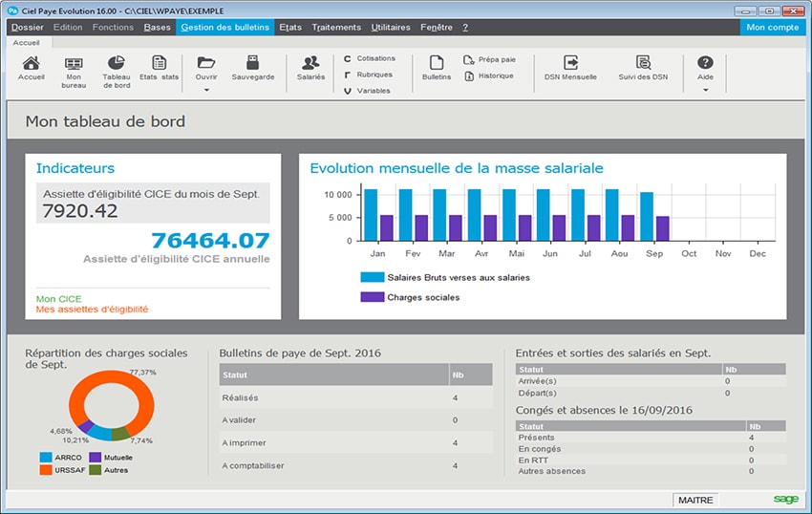The image size is (812, 514).
Task: Click Ciel Paye title bar app icon
Action: 12,11
